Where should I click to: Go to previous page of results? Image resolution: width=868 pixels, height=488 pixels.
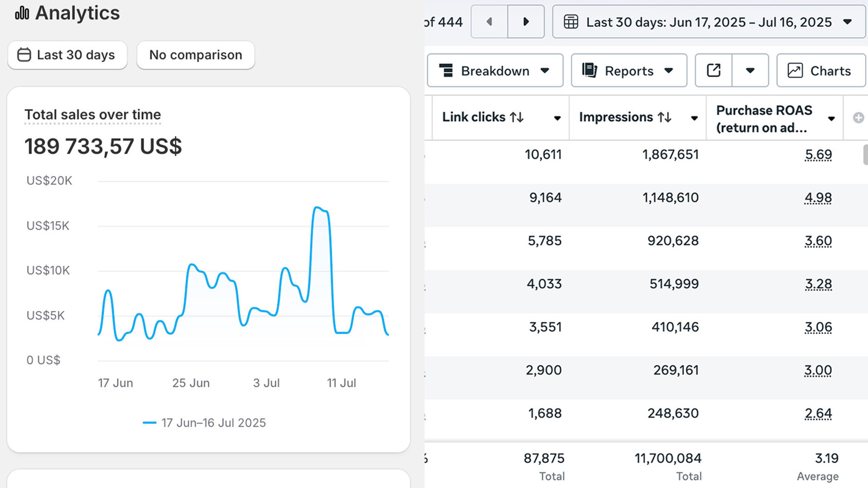pos(489,22)
